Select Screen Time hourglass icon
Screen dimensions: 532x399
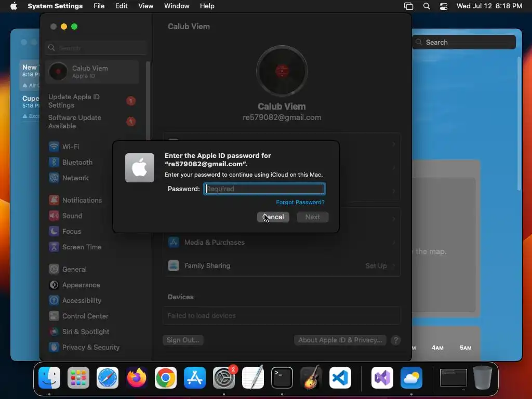point(54,247)
